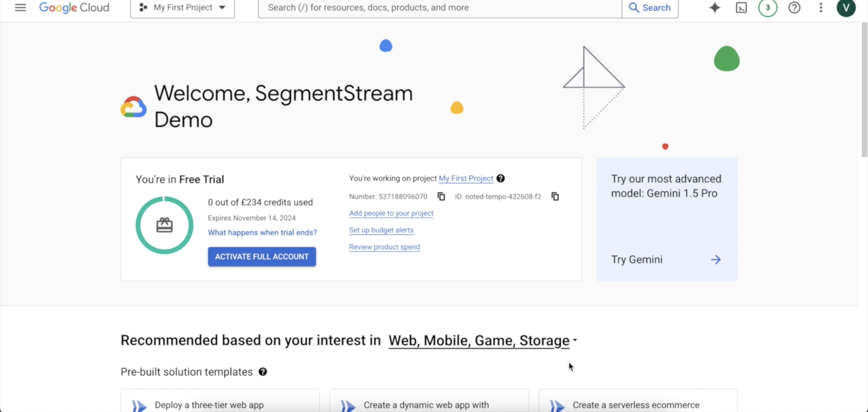
Task: Open Set up budget alerts link
Action: click(381, 230)
